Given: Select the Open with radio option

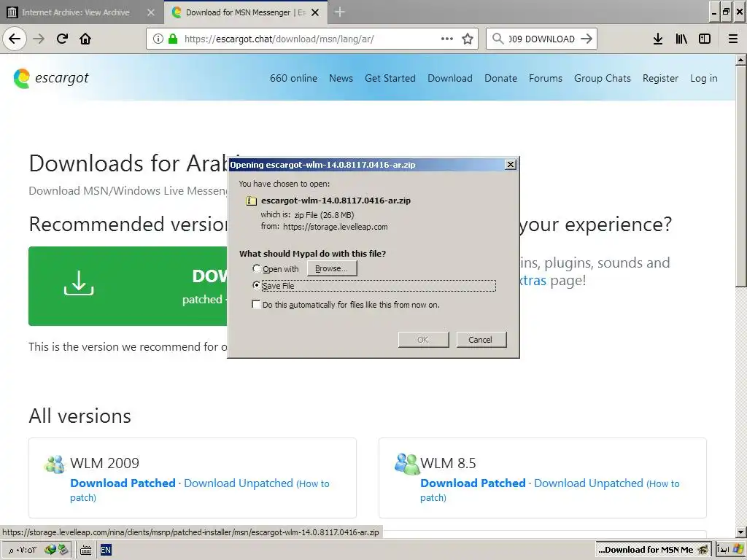Looking at the screenshot, I should (256, 268).
